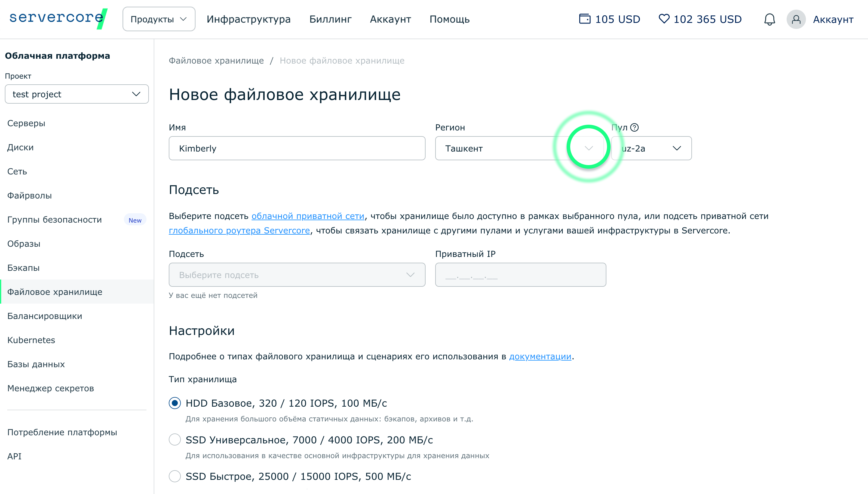The image size is (868, 494).
Task: Select HDD Базовое storage type
Action: point(175,403)
